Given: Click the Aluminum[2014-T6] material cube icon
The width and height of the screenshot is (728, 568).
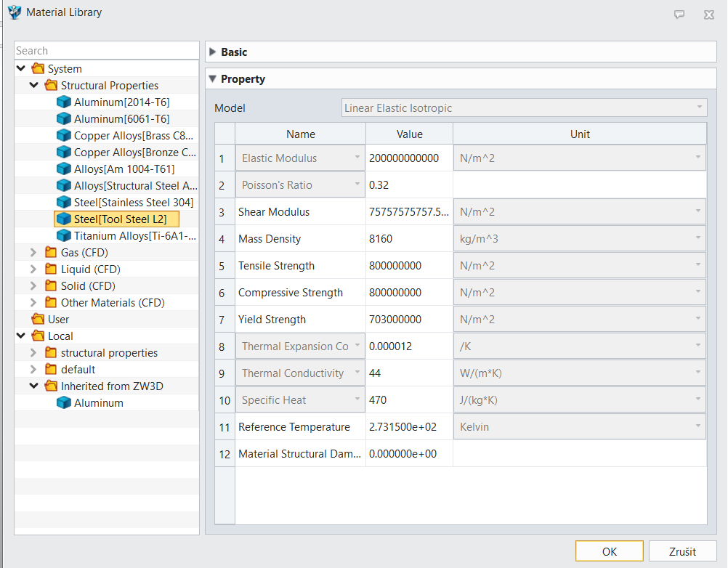Looking at the screenshot, I should [64, 102].
